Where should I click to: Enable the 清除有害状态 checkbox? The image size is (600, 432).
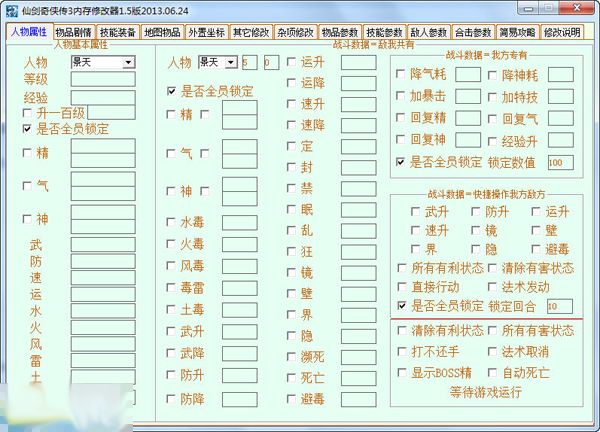point(492,268)
